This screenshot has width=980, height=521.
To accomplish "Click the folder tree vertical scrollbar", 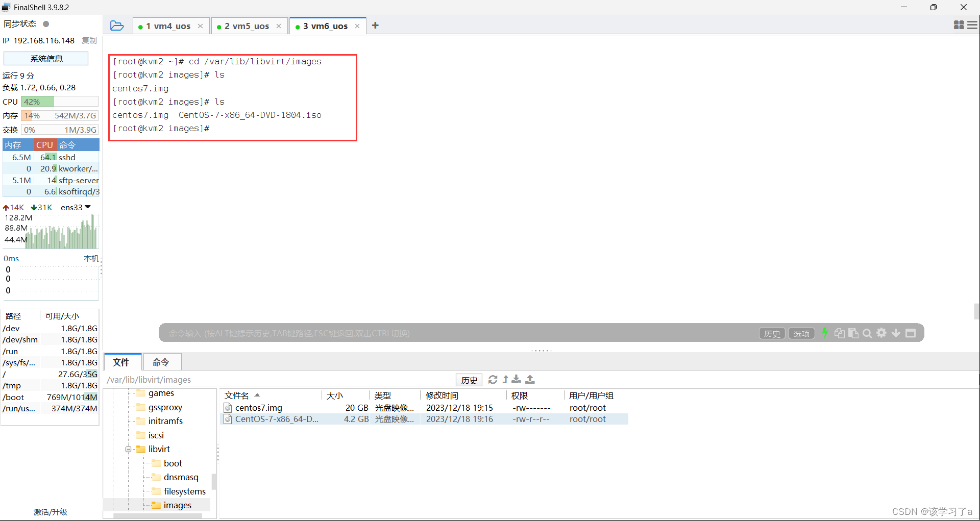I will [214, 482].
